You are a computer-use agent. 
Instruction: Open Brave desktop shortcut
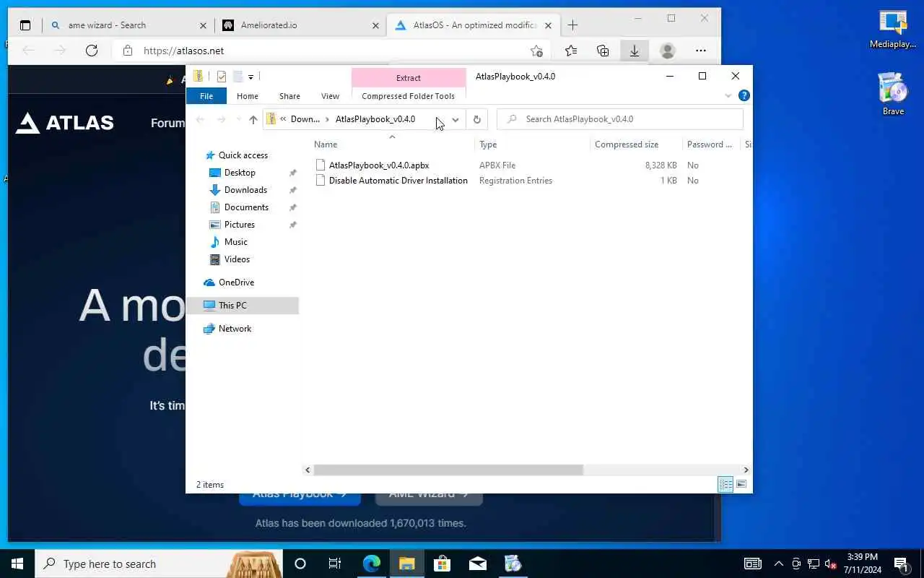click(x=893, y=93)
